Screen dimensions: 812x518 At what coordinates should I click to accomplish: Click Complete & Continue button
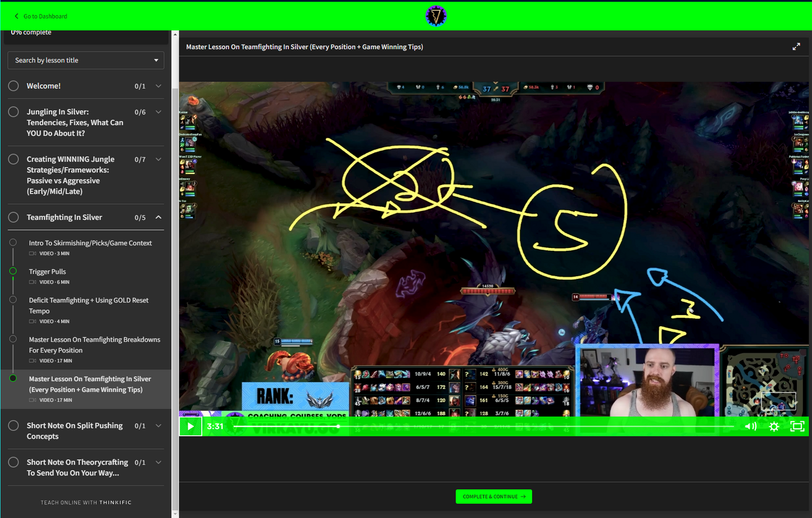(493, 497)
